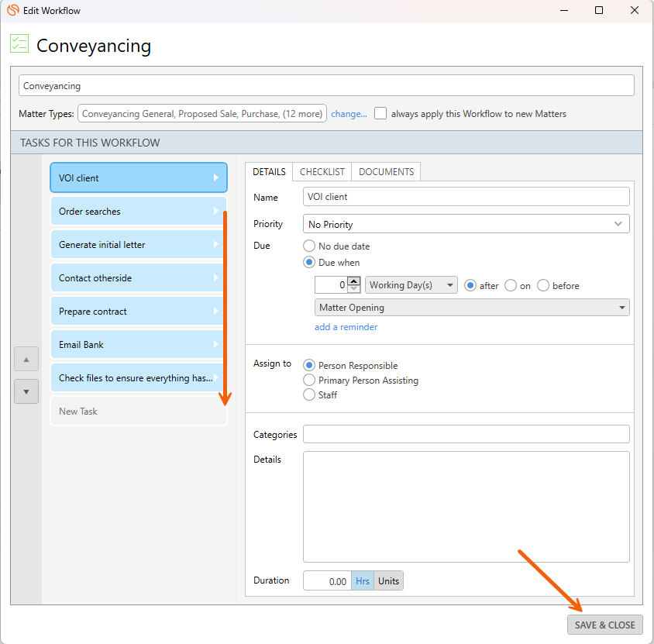
Task: Click arrow icon on VOI client task
Action: [216, 178]
